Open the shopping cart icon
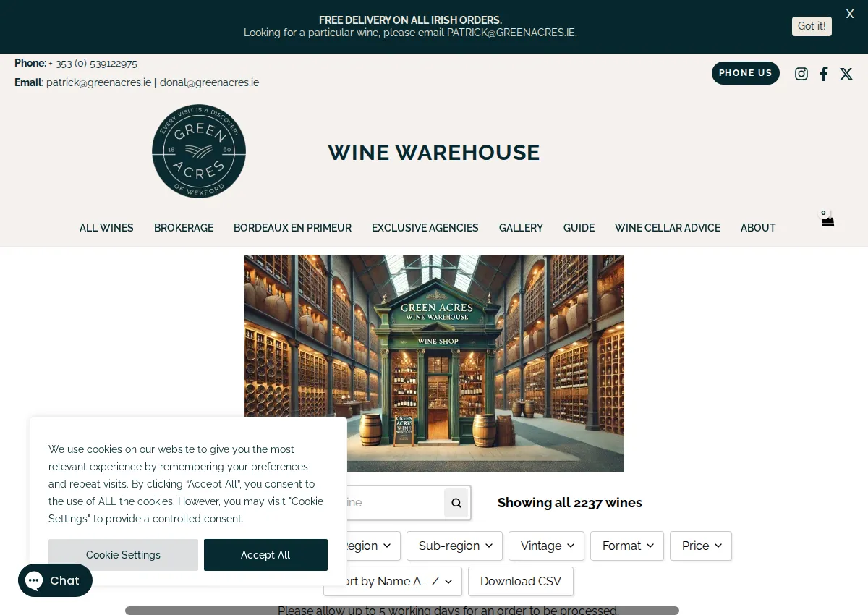The width and height of the screenshot is (868, 615). click(827, 219)
